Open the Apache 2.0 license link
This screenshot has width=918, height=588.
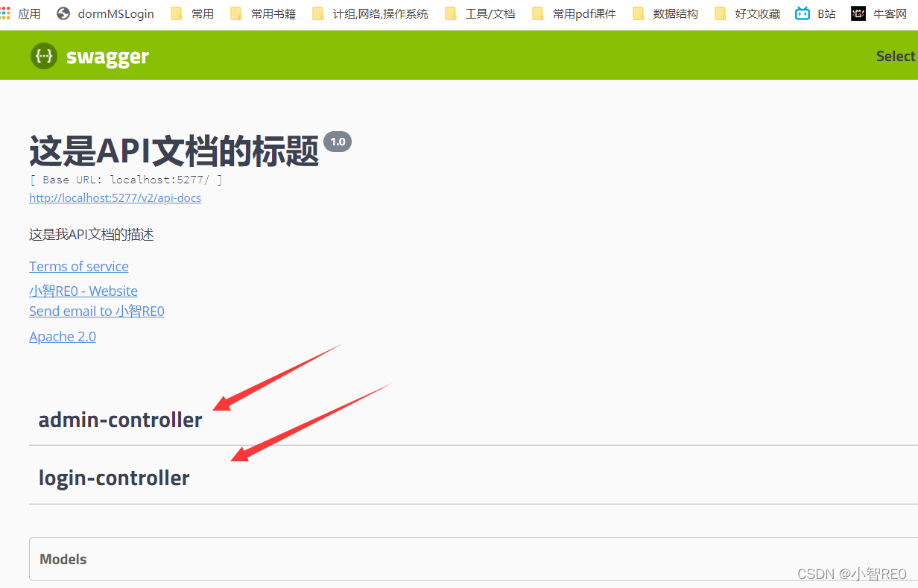63,337
